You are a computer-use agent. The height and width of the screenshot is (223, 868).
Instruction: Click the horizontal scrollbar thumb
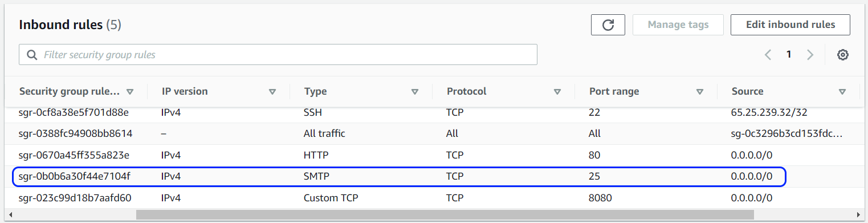(445, 215)
